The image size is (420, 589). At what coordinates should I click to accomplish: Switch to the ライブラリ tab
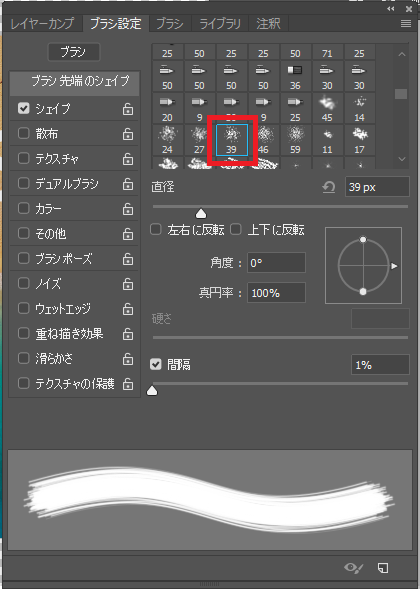[x=220, y=24]
